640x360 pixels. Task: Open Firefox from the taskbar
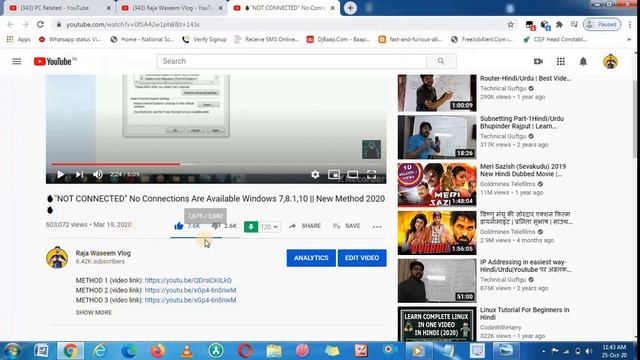click(157, 351)
